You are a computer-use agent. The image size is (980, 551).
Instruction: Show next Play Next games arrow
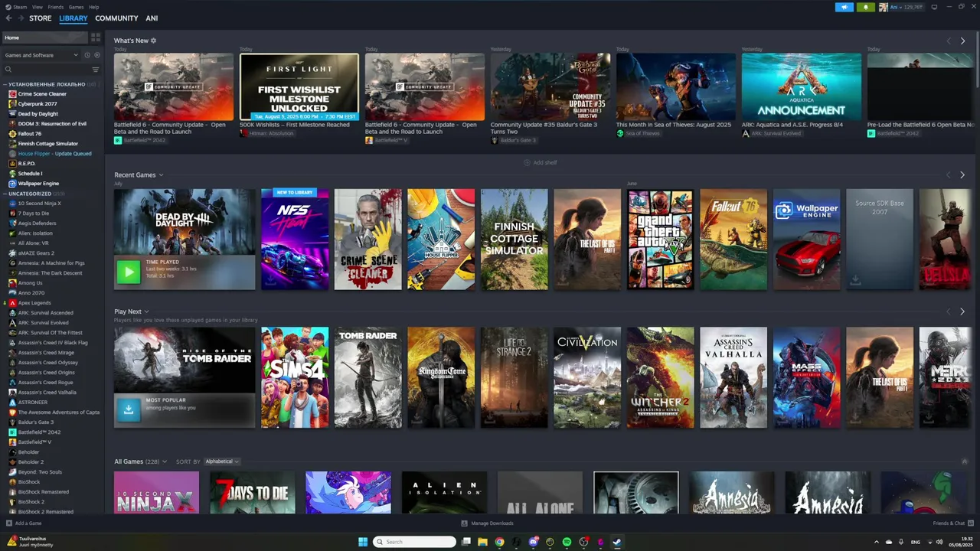coord(962,311)
